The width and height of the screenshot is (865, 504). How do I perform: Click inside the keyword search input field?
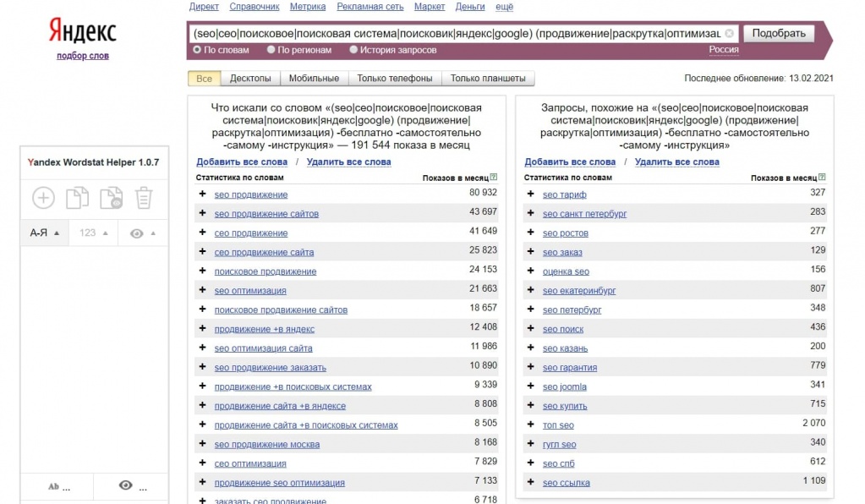[457, 34]
